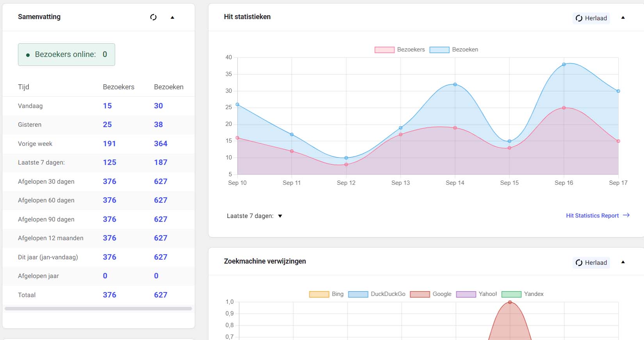Click the Vorige week visits value 364
The width and height of the screenshot is (644, 340).
point(160,143)
